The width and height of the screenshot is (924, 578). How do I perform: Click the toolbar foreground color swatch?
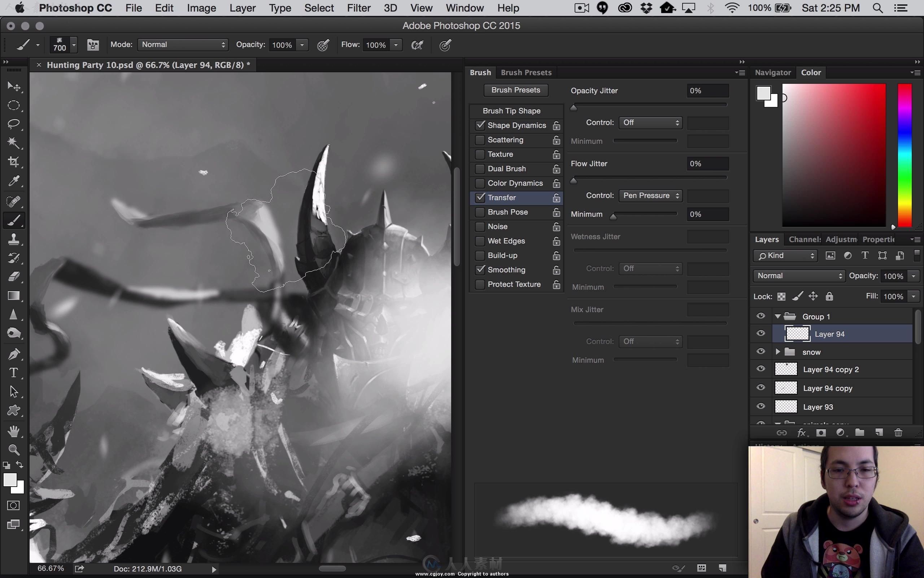pos(10,479)
